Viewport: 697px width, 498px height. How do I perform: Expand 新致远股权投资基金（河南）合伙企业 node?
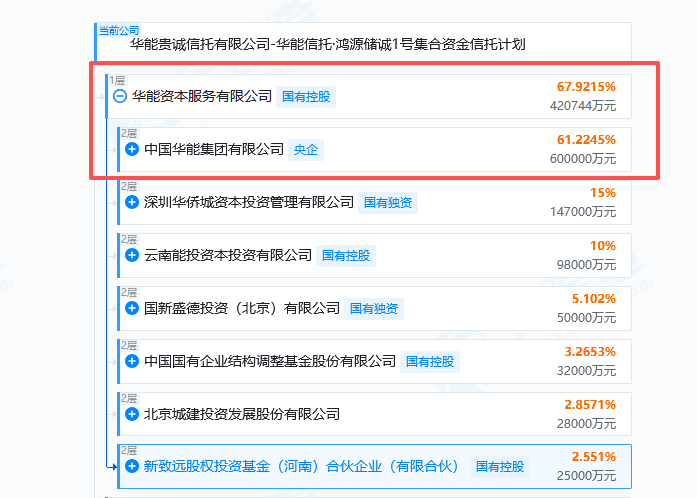pyautogui.click(x=132, y=466)
